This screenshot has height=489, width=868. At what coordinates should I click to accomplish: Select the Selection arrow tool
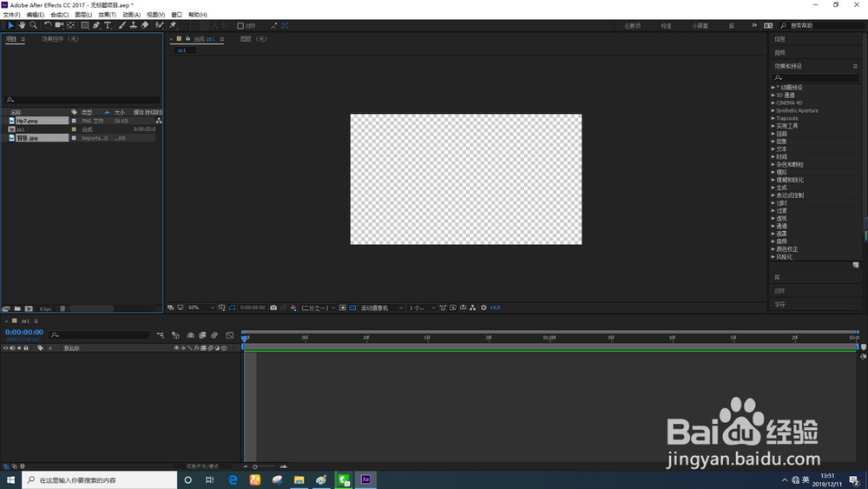[10, 25]
